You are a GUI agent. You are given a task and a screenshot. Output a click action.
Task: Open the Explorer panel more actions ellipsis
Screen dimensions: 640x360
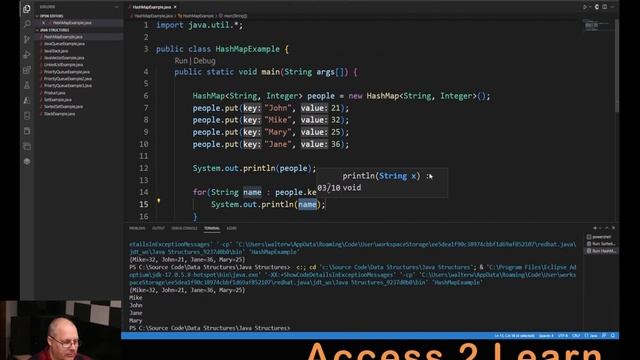click(116, 7)
